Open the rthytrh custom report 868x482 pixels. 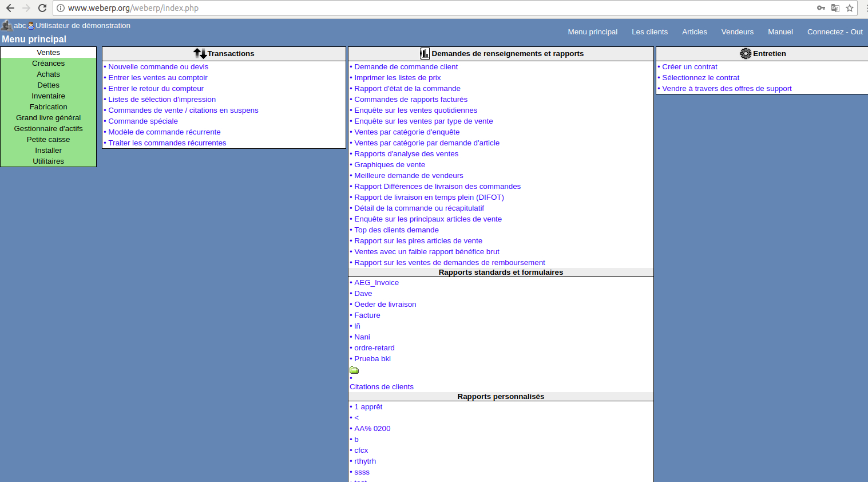click(365, 461)
